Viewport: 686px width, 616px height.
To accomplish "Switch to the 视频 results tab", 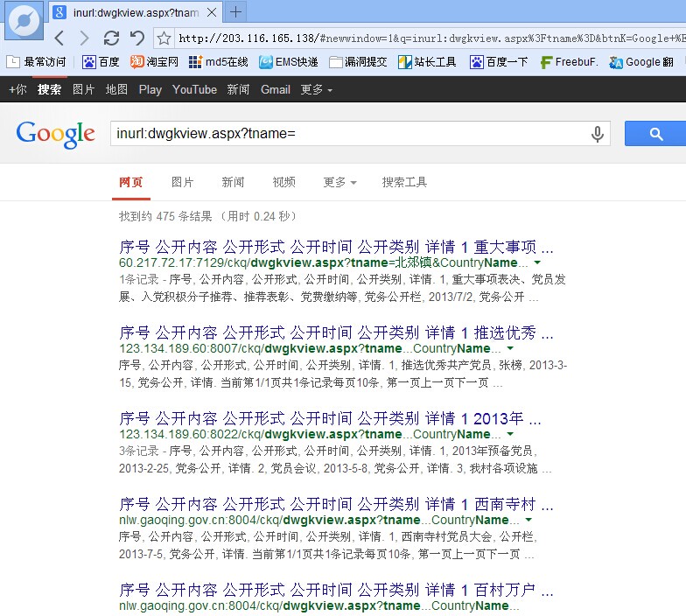I will [283, 182].
